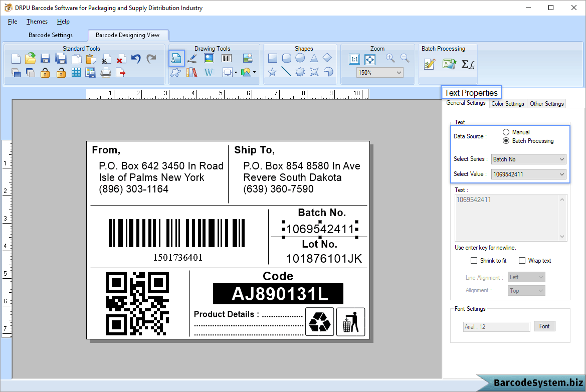This screenshot has width=586, height=392.
Task: Select the QR code on the label
Action: [137, 303]
